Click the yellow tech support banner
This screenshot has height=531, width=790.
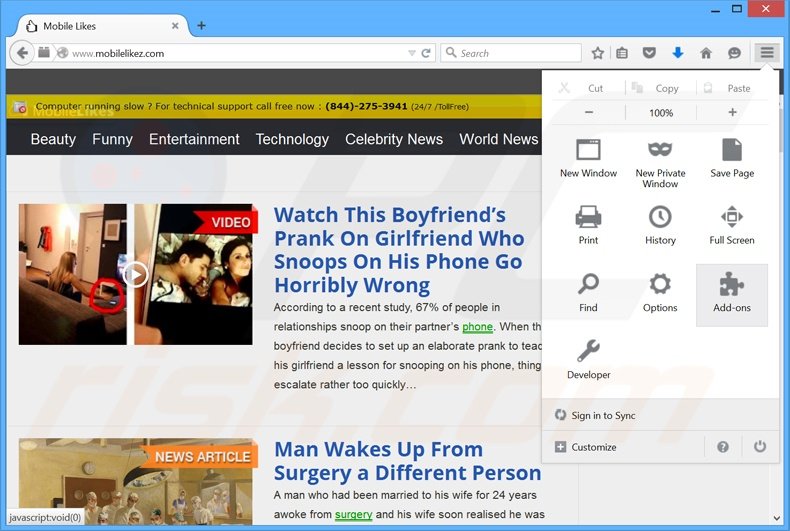(x=274, y=106)
